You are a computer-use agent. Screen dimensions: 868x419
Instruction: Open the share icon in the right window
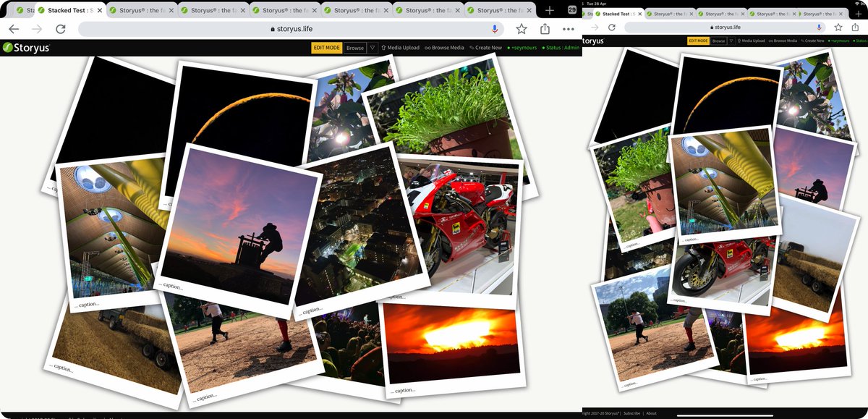856,27
